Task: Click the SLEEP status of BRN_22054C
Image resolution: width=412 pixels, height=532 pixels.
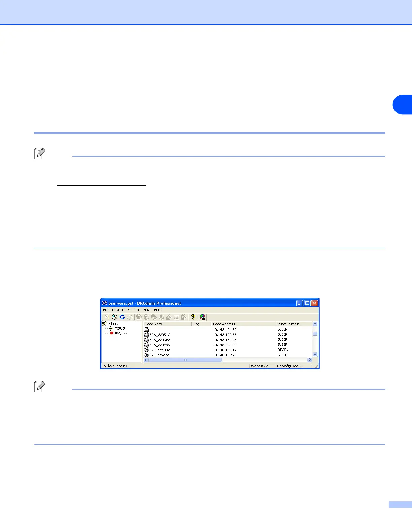Action: tap(282, 335)
